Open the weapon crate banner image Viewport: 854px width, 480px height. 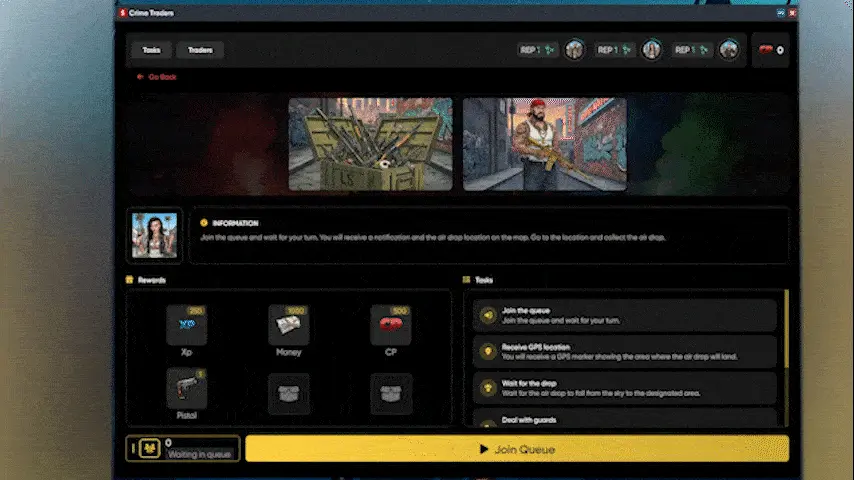[x=370, y=144]
